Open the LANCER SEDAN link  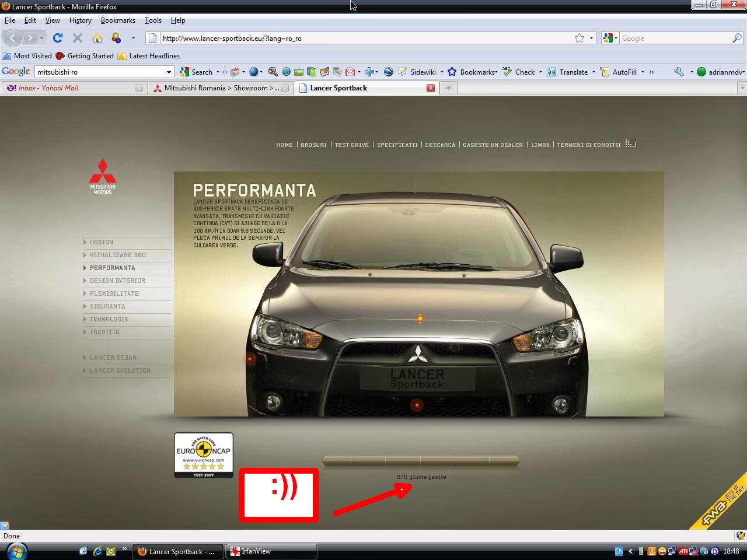click(113, 358)
